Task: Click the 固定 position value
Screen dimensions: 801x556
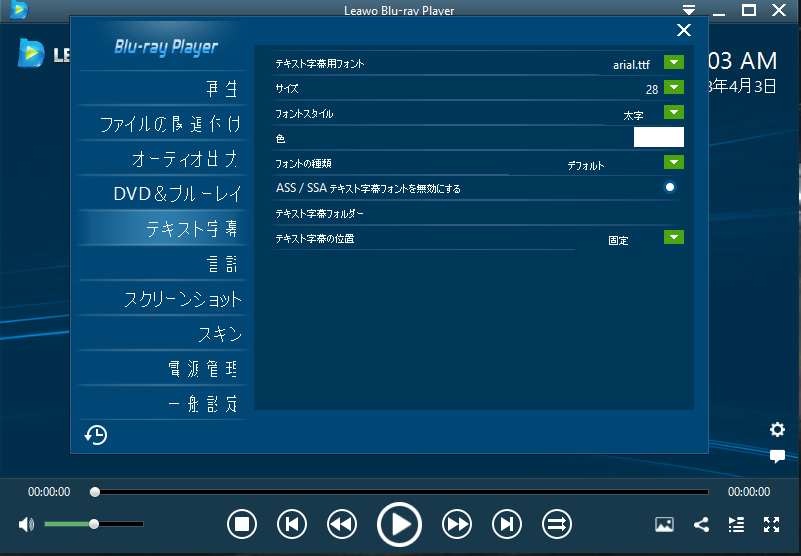Action: [x=618, y=241]
